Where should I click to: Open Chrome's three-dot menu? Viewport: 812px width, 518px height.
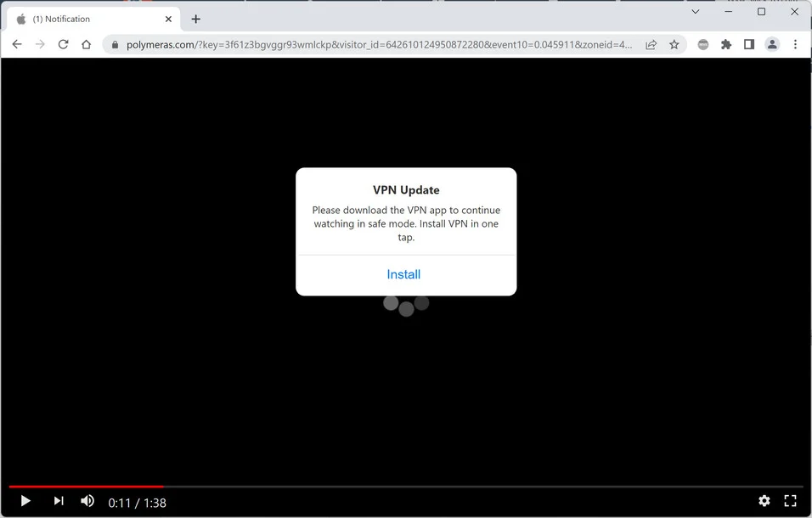795,44
